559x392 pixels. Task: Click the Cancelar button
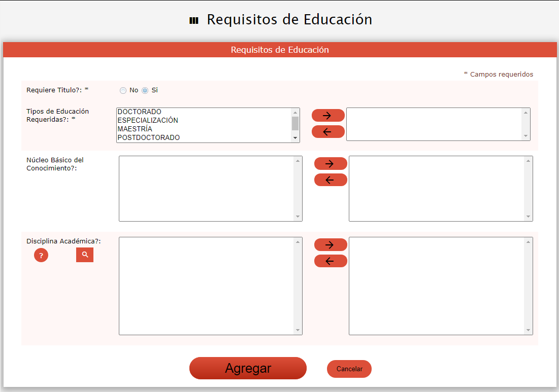(349, 369)
